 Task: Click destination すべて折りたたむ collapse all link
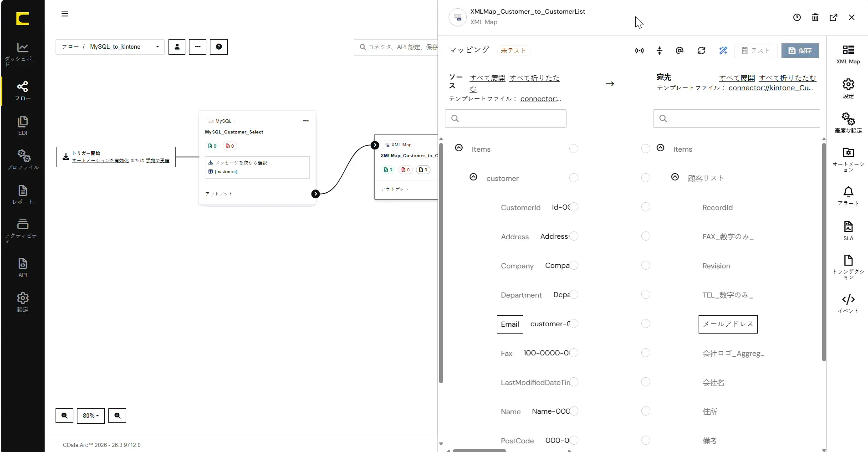tap(787, 78)
